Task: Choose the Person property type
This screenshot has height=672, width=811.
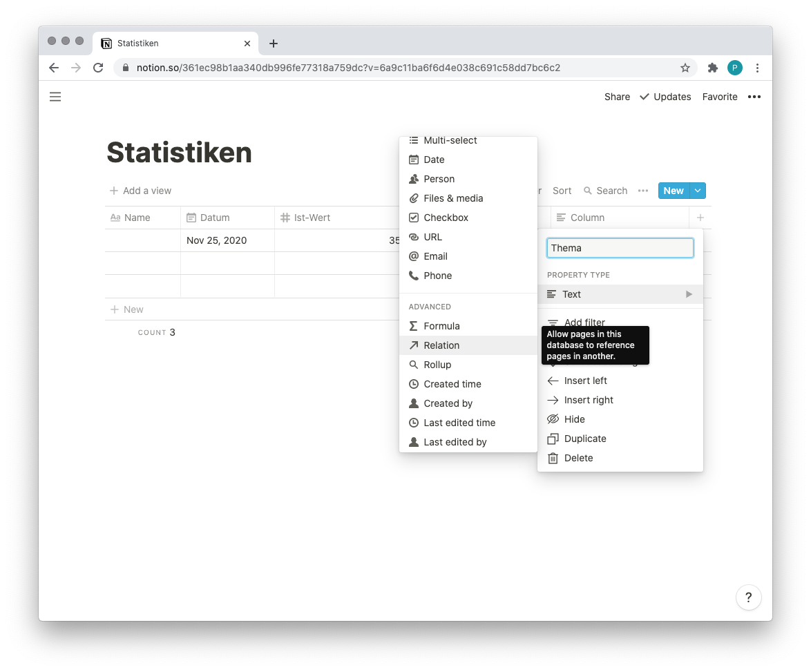Action: pyautogui.click(x=468, y=179)
